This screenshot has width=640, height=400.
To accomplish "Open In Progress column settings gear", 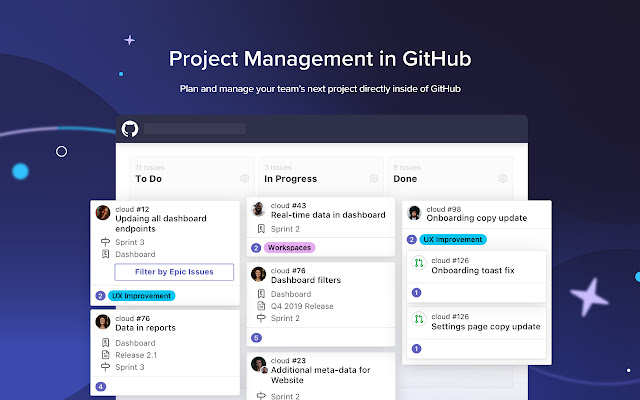I will click(373, 179).
